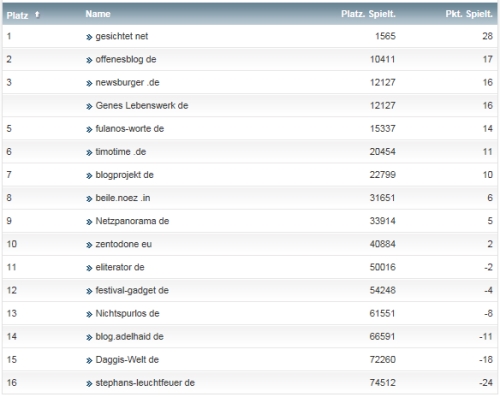This screenshot has width=500, height=397.
Task: Select the value 61551
Action: (x=382, y=313)
